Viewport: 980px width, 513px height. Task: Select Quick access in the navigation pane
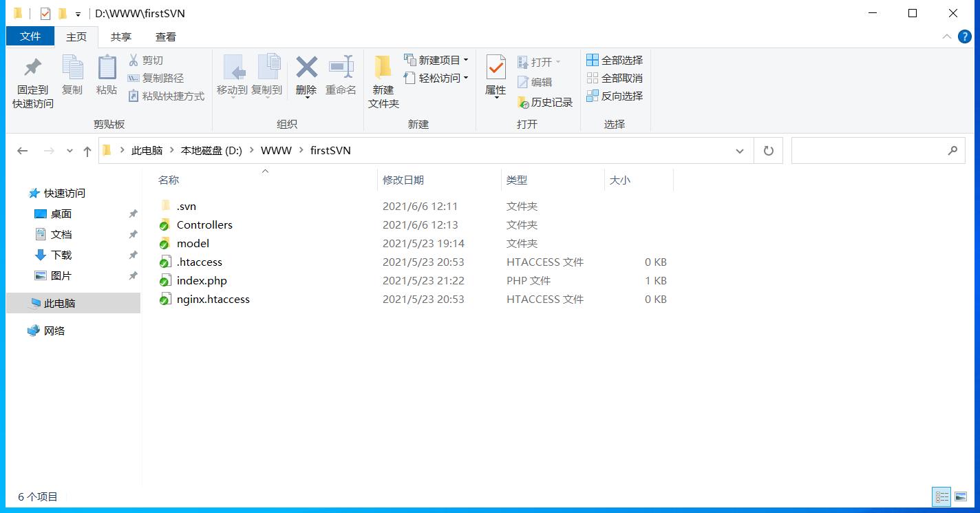[x=65, y=193]
